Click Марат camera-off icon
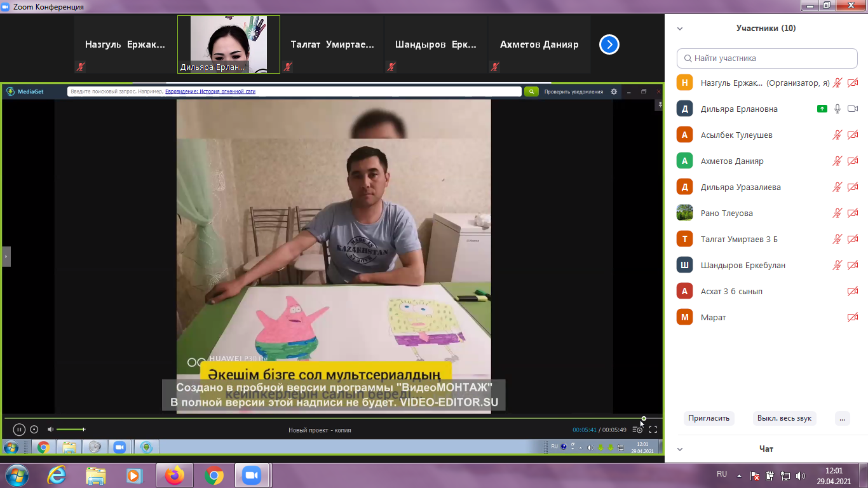The width and height of the screenshot is (868, 488). (853, 317)
